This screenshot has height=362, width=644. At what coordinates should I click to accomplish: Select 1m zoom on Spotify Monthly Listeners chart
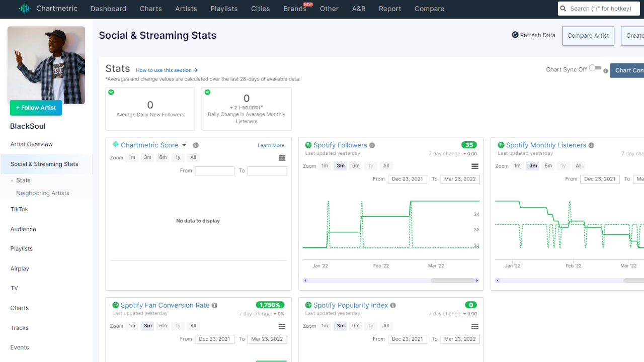coord(517,166)
